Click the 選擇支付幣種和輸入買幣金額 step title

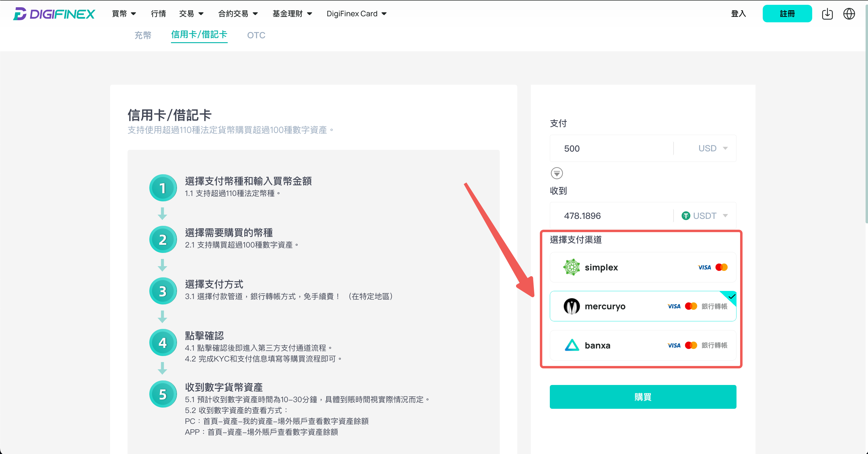(248, 181)
